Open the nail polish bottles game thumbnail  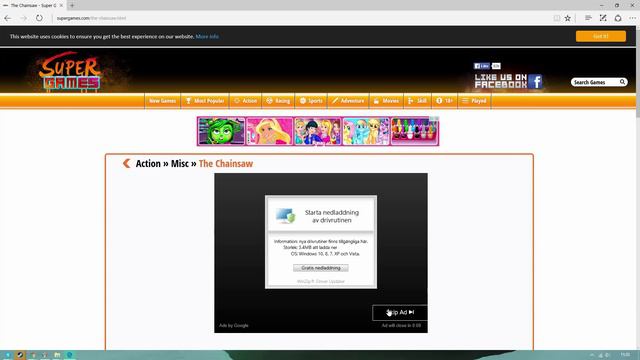point(414,131)
